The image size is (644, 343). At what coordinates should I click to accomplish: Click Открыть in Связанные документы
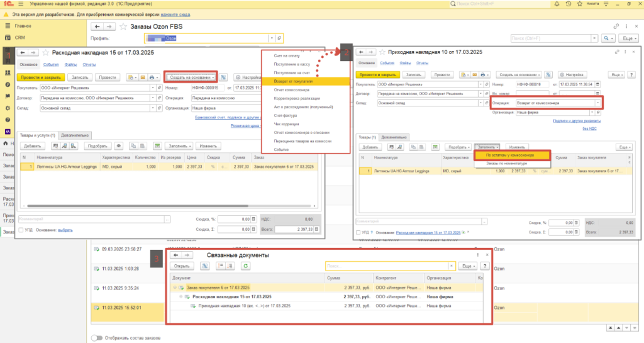(x=182, y=266)
